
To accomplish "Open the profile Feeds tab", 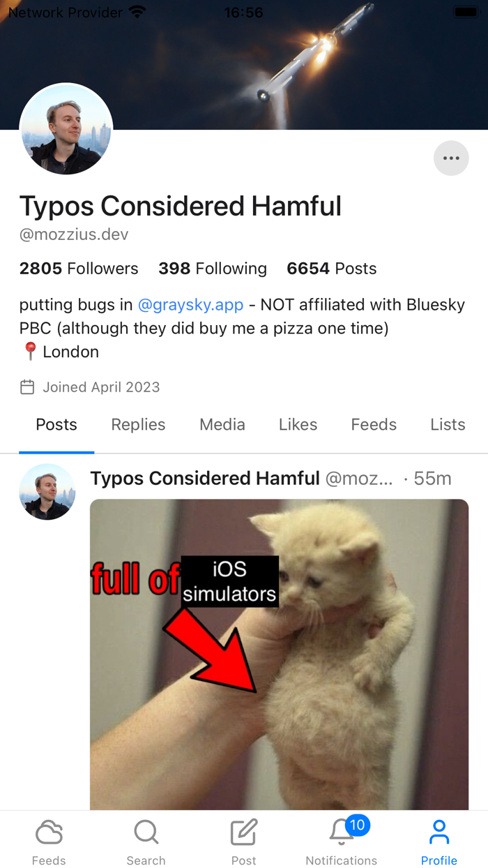I will [374, 424].
